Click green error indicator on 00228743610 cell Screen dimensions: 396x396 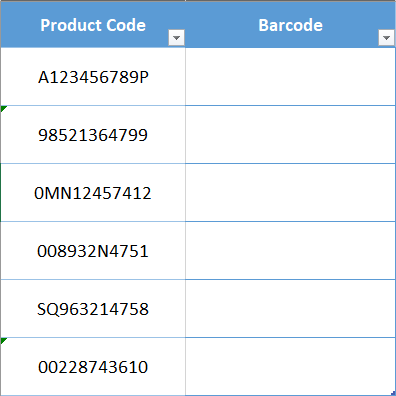(3, 340)
